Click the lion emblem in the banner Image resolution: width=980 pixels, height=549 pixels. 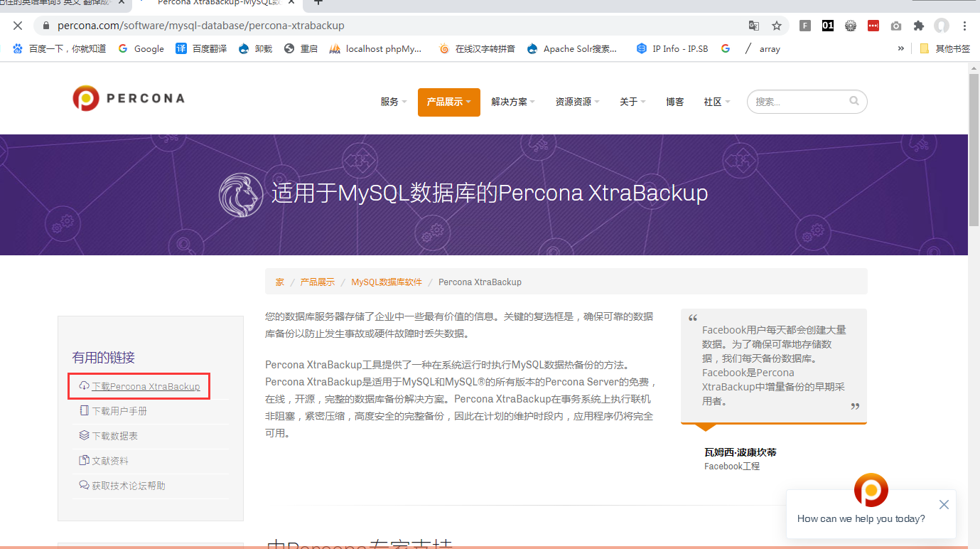[x=241, y=195]
